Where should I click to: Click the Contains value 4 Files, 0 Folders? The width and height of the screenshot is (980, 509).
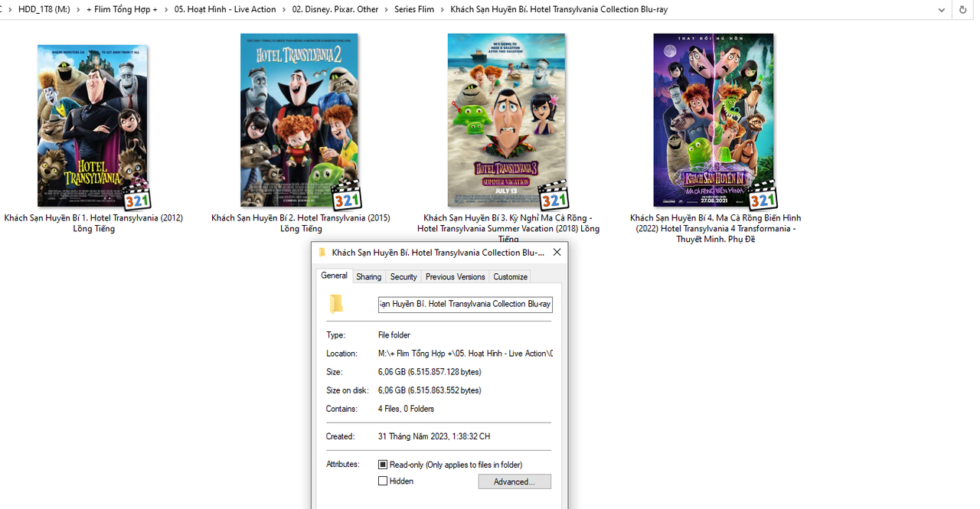click(x=406, y=409)
